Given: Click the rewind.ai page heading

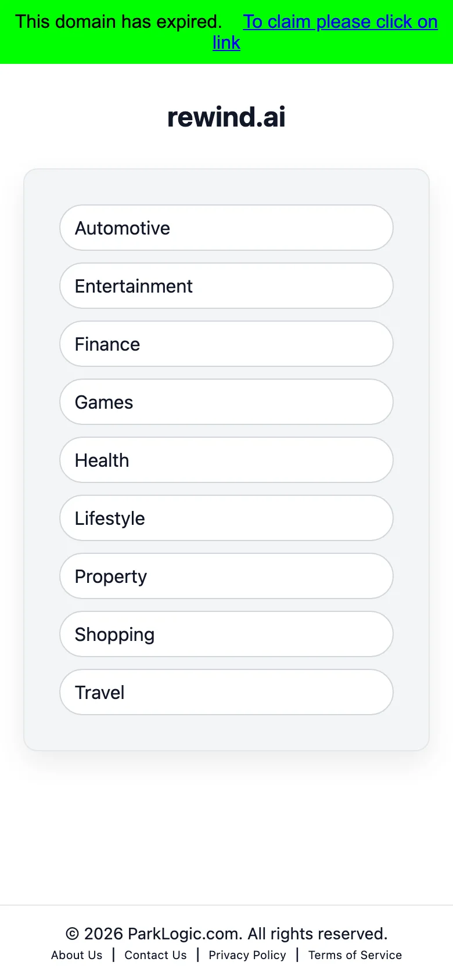Looking at the screenshot, I should (x=227, y=117).
